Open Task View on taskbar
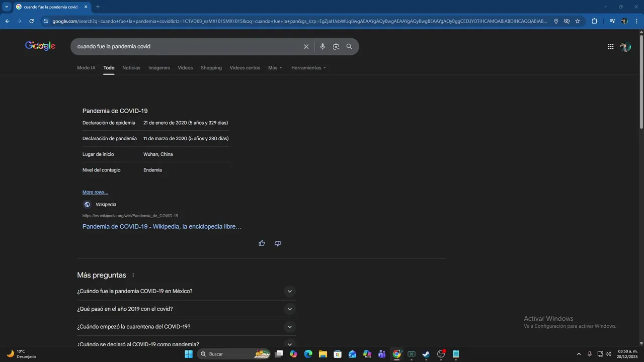Image resolution: width=644 pixels, height=362 pixels. coord(279,354)
